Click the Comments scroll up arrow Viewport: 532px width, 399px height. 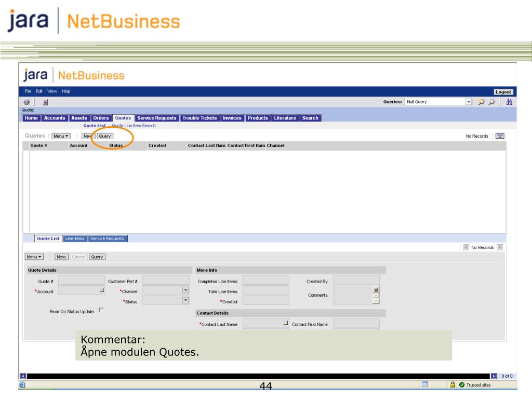point(376,296)
